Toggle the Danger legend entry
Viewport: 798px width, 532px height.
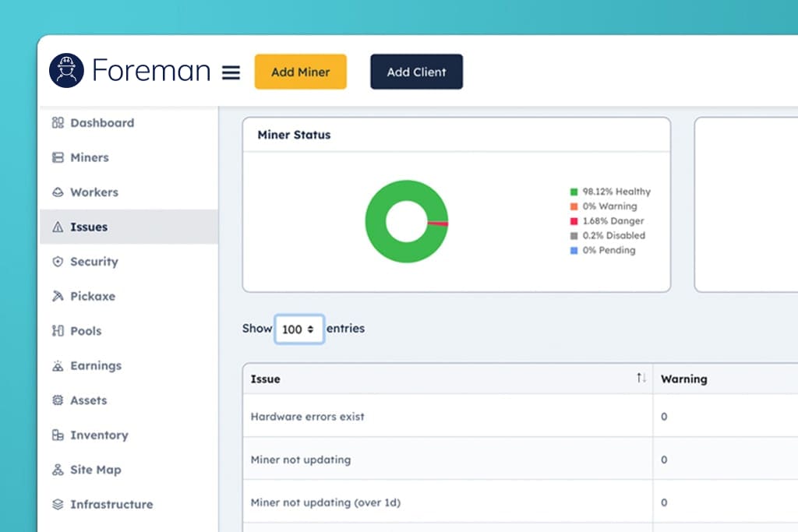pyautogui.click(x=607, y=221)
